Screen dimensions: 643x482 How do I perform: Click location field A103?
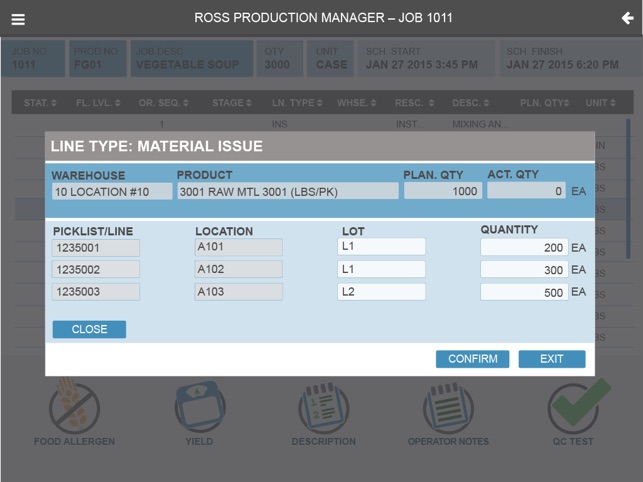[x=239, y=292]
